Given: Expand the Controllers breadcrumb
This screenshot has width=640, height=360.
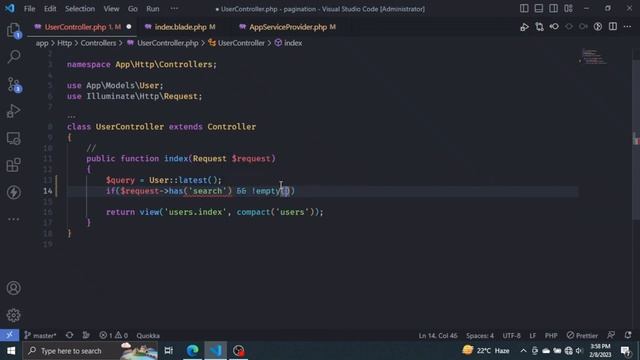Looking at the screenshot, I should [x=98, y=43].
